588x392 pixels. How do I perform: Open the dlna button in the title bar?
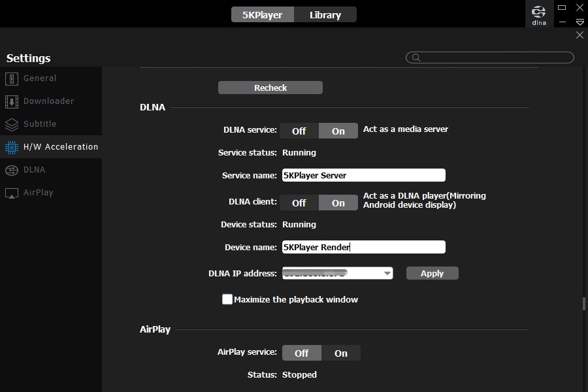click(539, 14)
